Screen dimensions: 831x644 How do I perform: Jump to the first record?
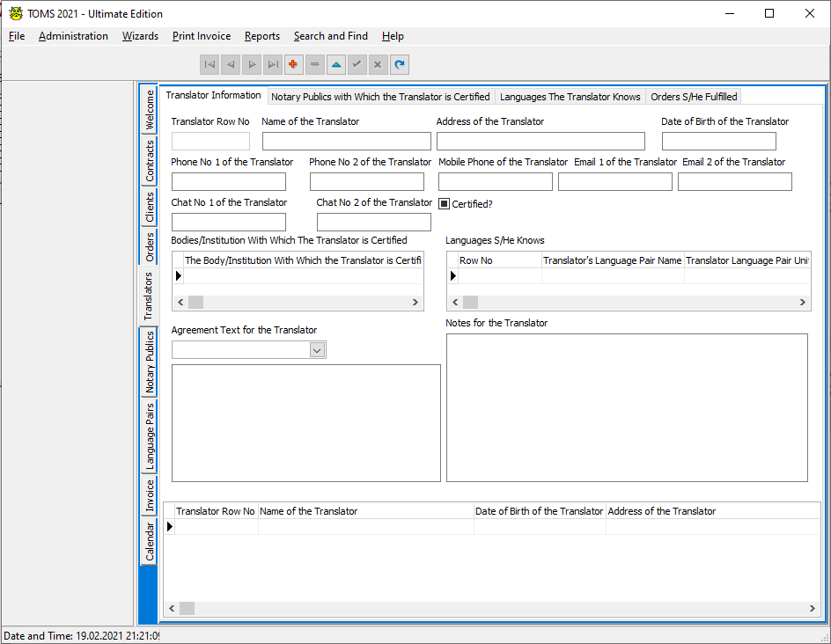[210, 64]
